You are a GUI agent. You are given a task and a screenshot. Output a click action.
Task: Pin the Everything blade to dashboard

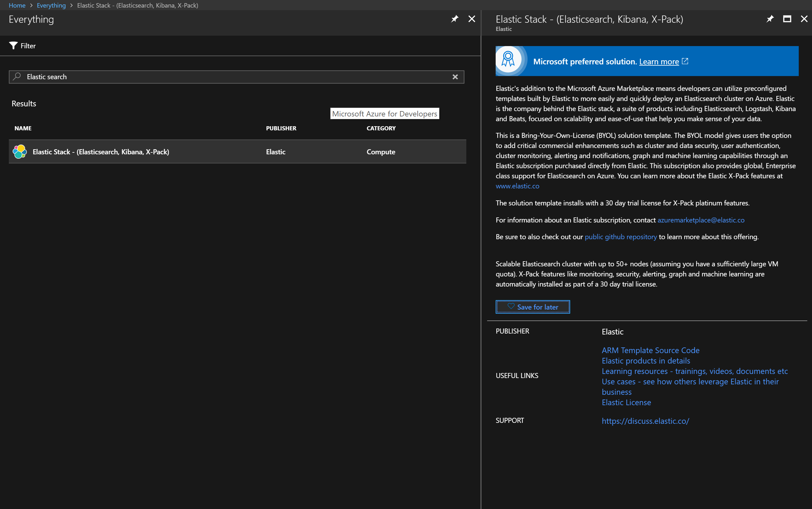click(455, 19)
